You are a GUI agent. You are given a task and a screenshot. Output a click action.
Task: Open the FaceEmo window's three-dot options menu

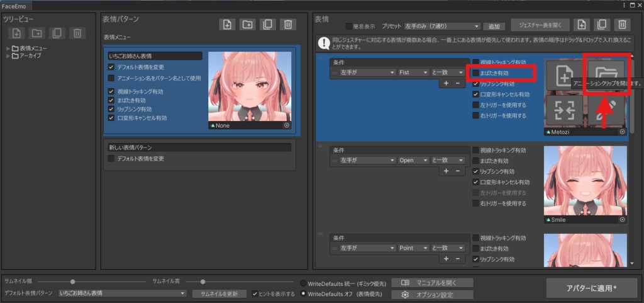click(x=626, y=5)
